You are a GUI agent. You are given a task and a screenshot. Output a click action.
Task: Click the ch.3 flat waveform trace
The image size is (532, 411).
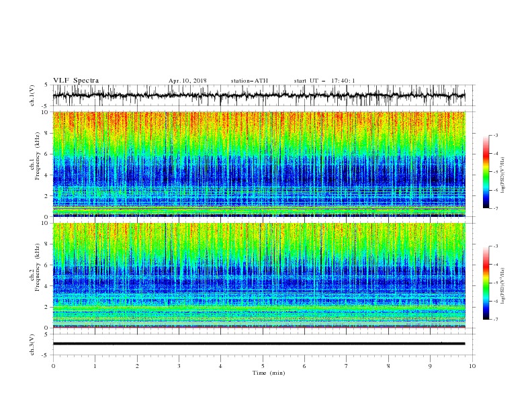(x=259, y=344)
